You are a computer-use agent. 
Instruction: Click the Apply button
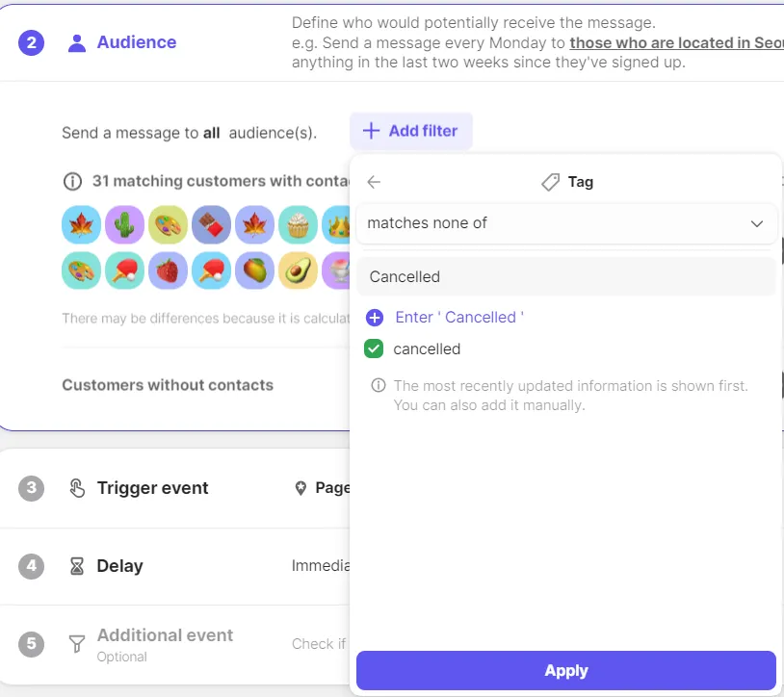(x=565, y=671)
